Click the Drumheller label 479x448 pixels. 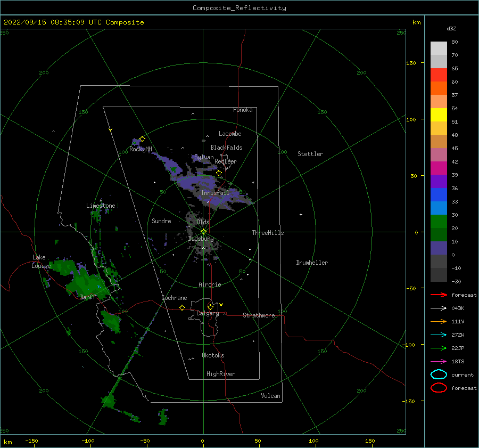[x=312, y=263]
